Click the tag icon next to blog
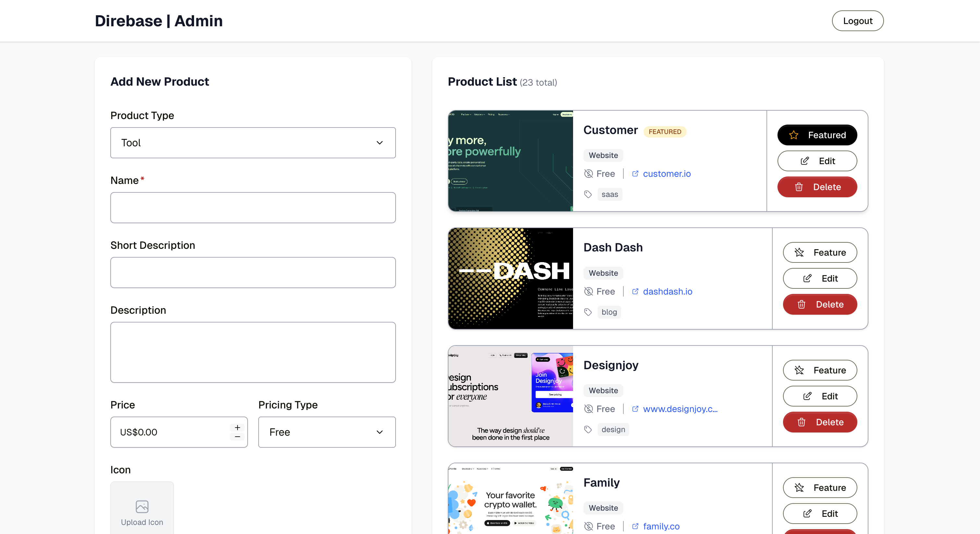This screenshot has height=534, width=980. pyautogui.click(x=588, y=312)
